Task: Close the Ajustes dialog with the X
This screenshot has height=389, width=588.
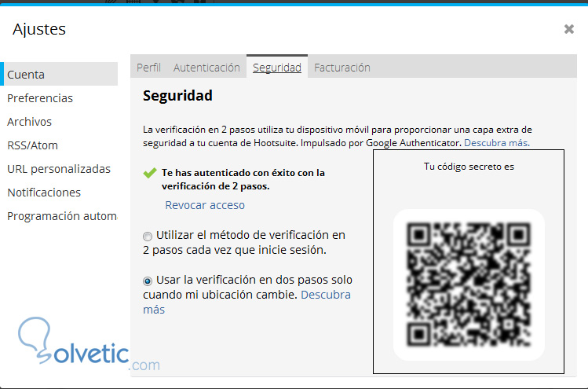Action: tap(569, 29)
